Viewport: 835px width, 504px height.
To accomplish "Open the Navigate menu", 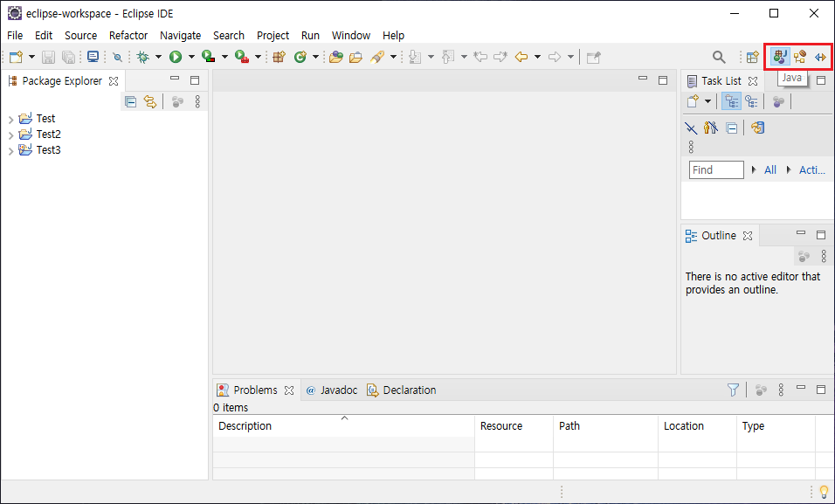I will point(181,36).
